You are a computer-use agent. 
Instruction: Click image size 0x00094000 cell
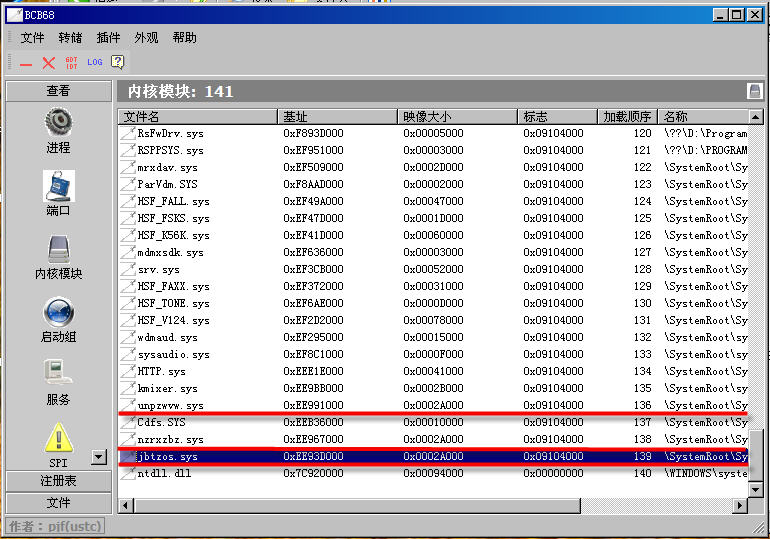coord(433,473)
